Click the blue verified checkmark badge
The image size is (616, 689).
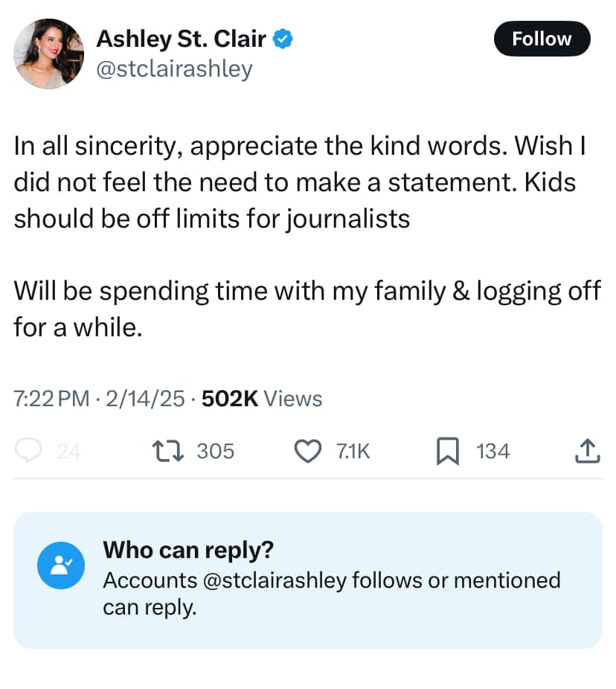pyautogui.click(x=283, y=38)
